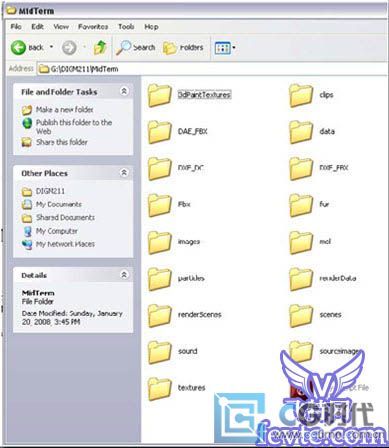Open the File menu

click(16, 27)
